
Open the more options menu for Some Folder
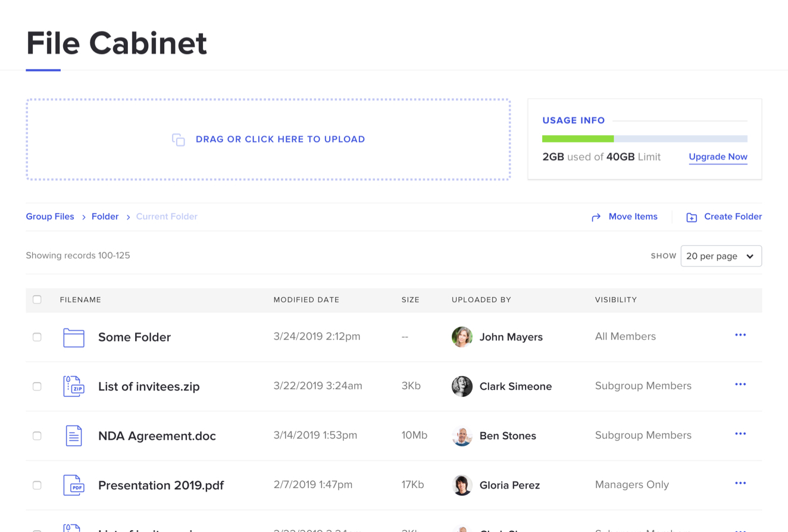(740, 335)
